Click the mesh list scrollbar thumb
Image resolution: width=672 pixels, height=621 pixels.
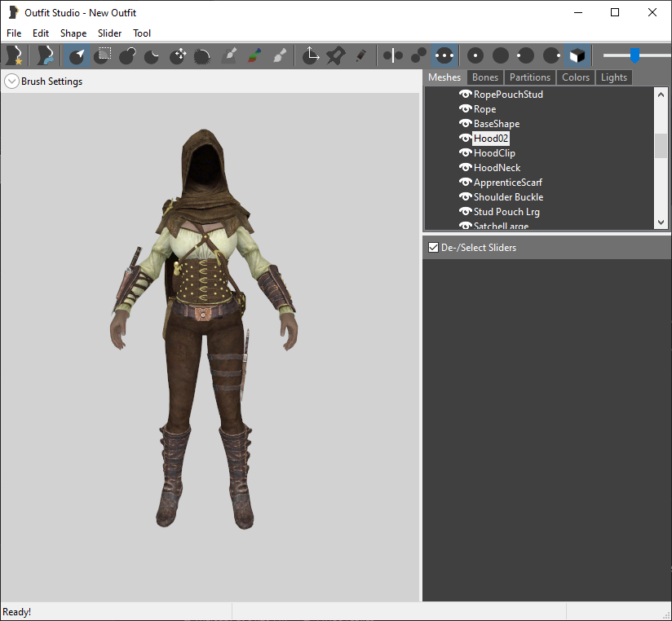pos(661,146)
